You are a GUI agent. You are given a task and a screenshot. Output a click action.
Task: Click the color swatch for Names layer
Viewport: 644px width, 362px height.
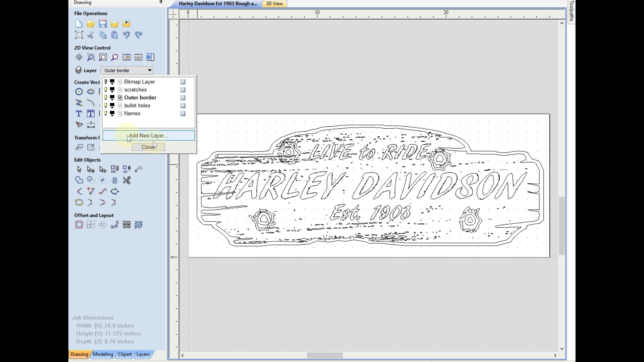[x=112, y=113]
